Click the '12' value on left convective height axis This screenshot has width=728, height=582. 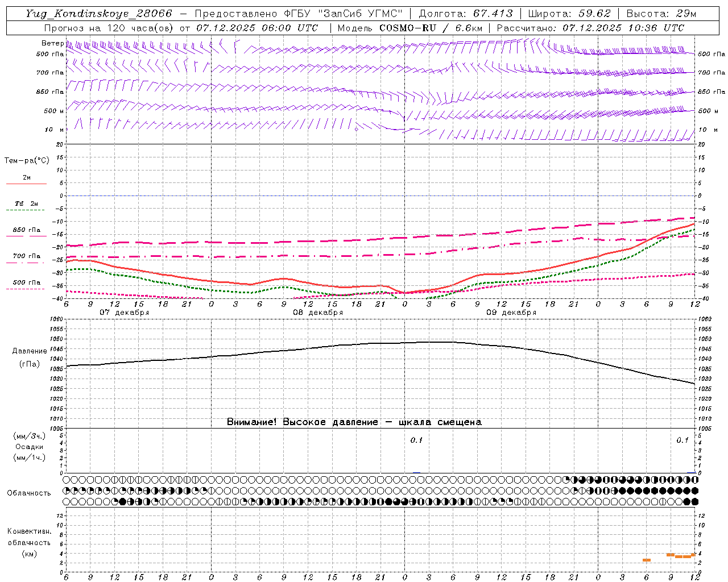[x=60, y=516]
